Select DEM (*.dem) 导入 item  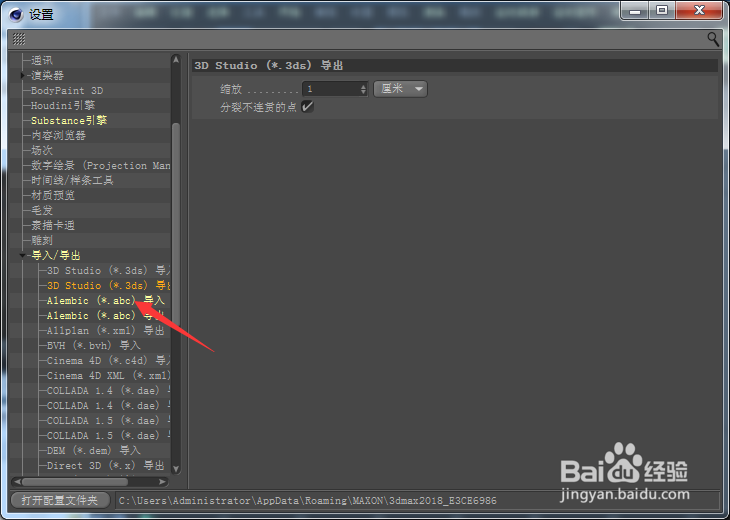tap(93, 450)
